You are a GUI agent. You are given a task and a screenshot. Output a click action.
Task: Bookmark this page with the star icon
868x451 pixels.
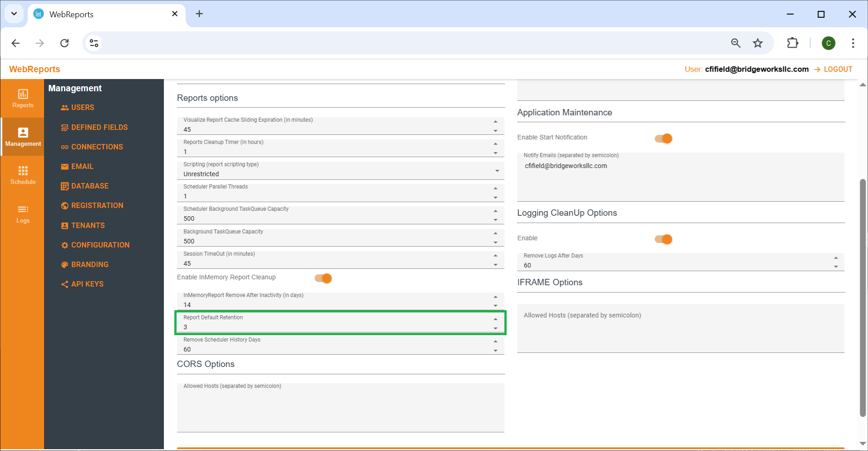(x=758, y=43)
